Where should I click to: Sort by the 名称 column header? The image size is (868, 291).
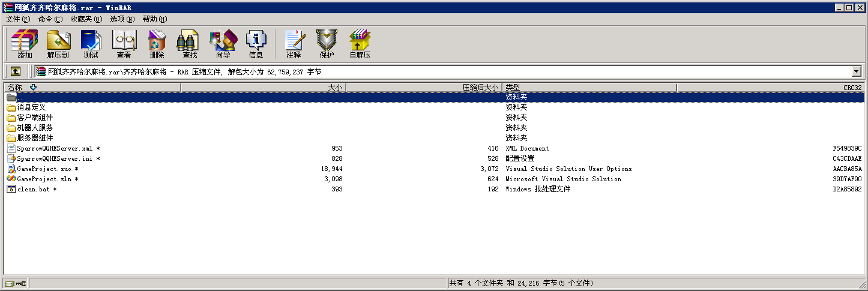pyautogui.click(x=15, y=88)
